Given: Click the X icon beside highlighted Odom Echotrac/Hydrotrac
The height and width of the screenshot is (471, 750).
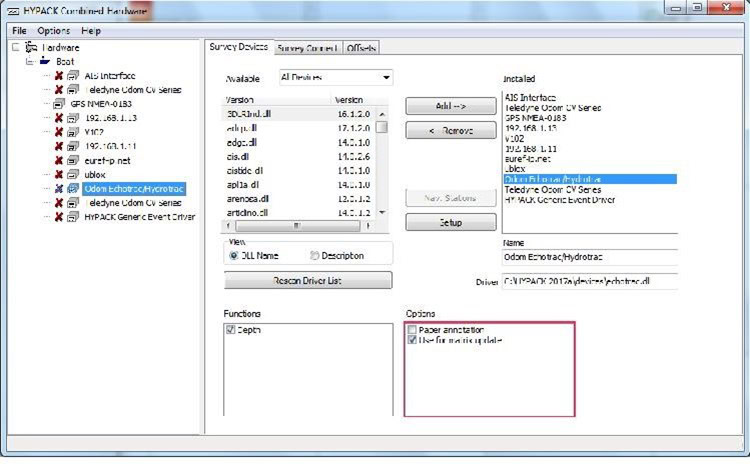Looking at the screenshot, I should [x=59, y=188].
